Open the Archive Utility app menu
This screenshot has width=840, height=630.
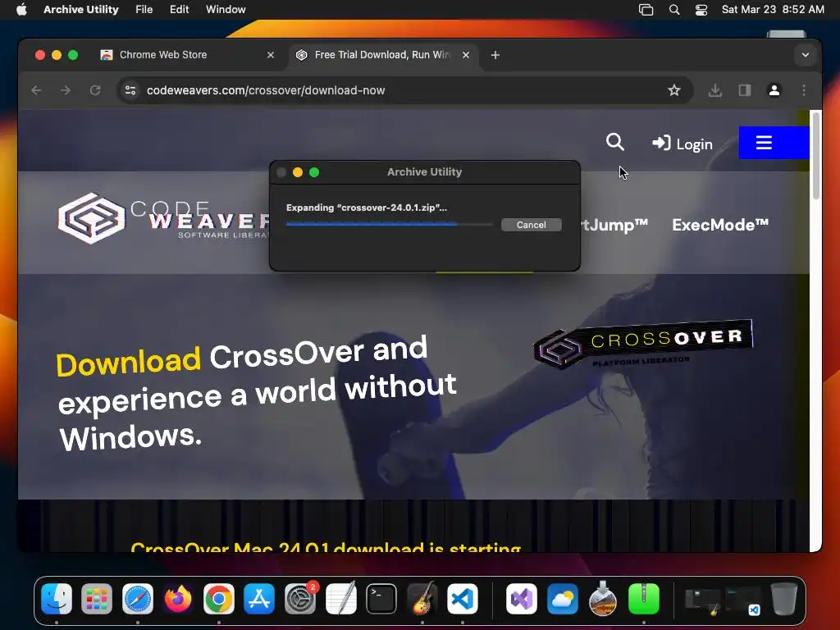[x=81, y=10]
